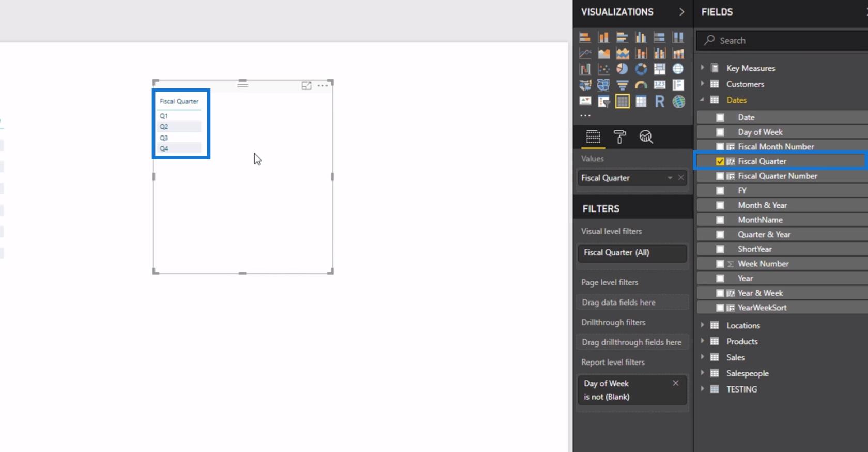The width and height of the screenshot is (868, 452).
Task: Select the Area chart visual
Action: coord(603,53)
